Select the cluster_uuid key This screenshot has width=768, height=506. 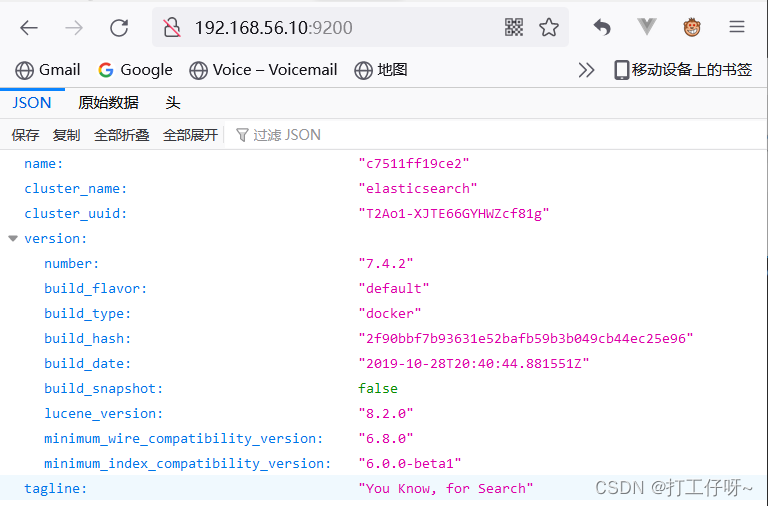tap(75, 214)
